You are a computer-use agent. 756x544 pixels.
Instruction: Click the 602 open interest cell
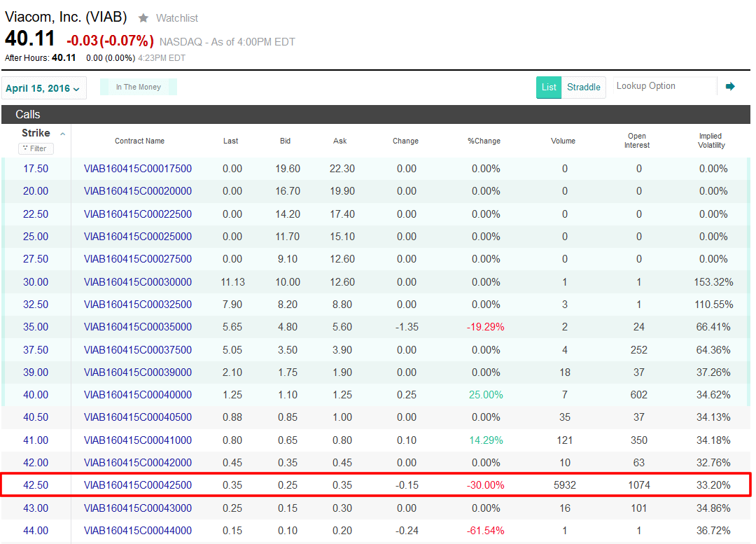(639, 395)
